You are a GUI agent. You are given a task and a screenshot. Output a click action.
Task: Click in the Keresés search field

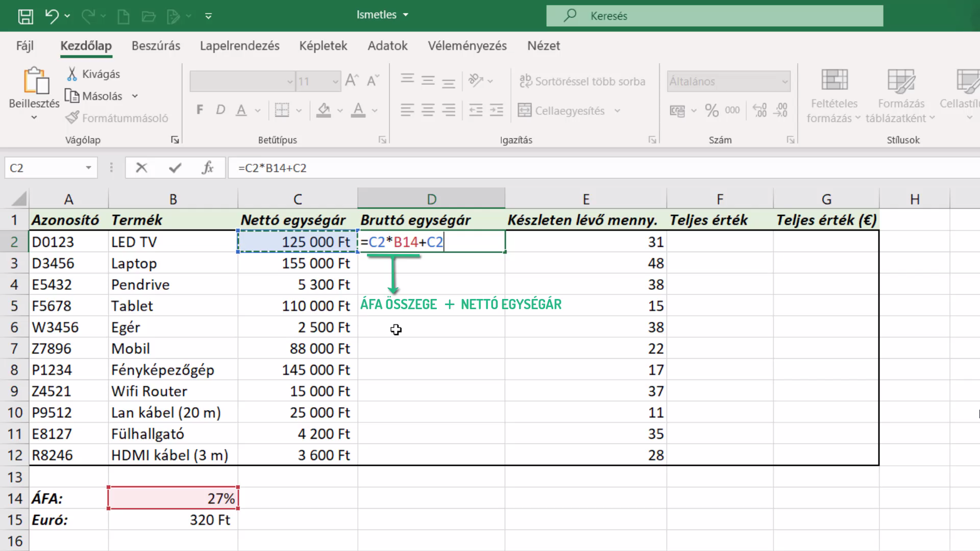(715, 16)
